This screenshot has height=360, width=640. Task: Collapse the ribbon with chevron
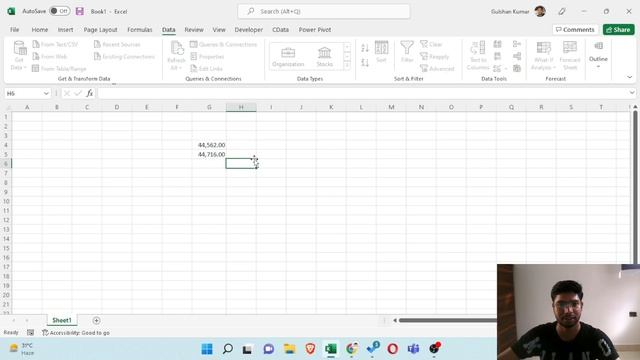tap(629, 77)
